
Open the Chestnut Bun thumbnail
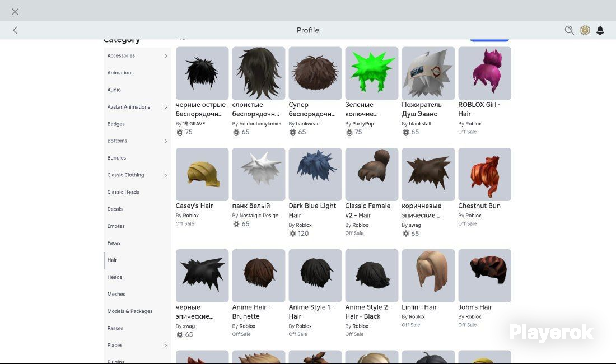[485, 174]
